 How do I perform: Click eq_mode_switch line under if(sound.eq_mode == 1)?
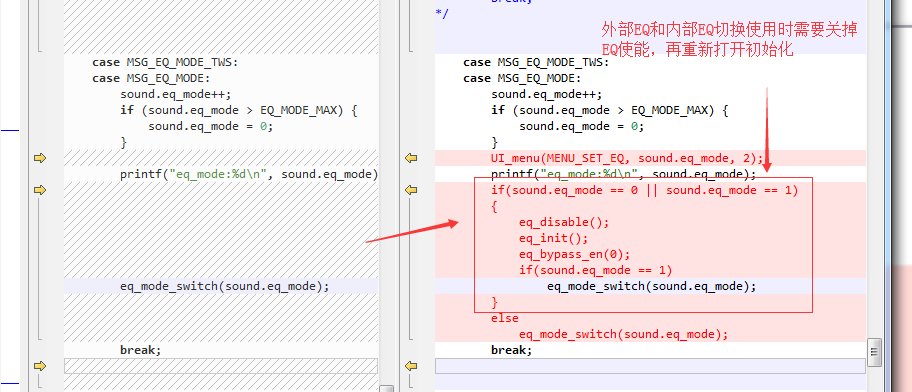click(651, 286)
